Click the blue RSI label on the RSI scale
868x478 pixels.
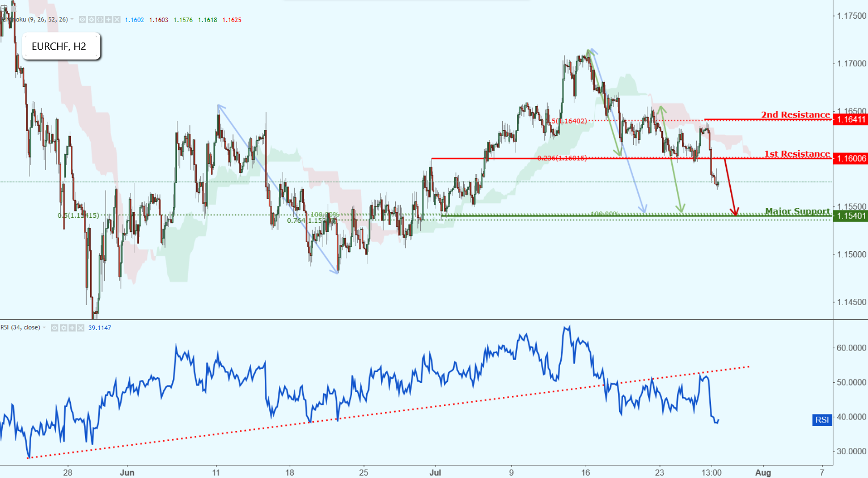822,420
